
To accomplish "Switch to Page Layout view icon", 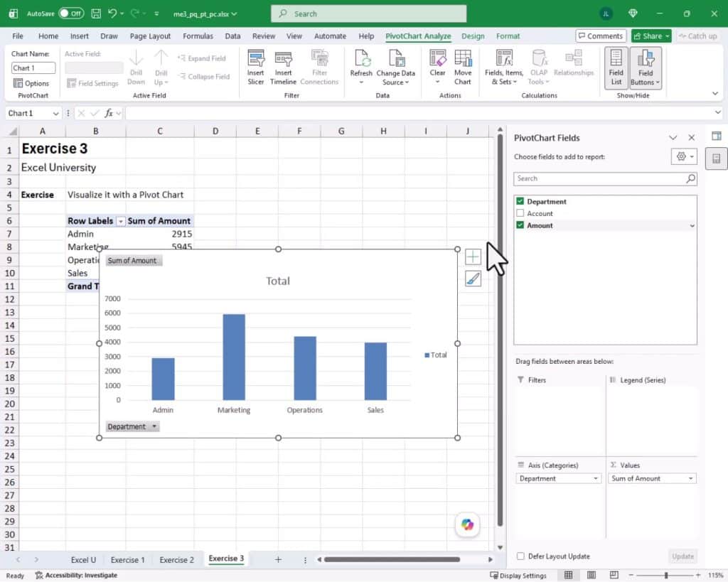I will (x=591, y=575).
